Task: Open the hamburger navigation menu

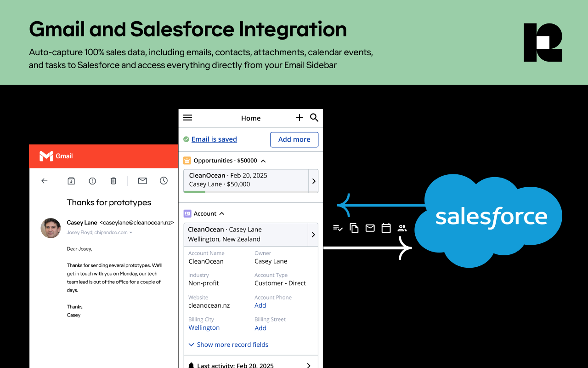Action: (187, 117)
